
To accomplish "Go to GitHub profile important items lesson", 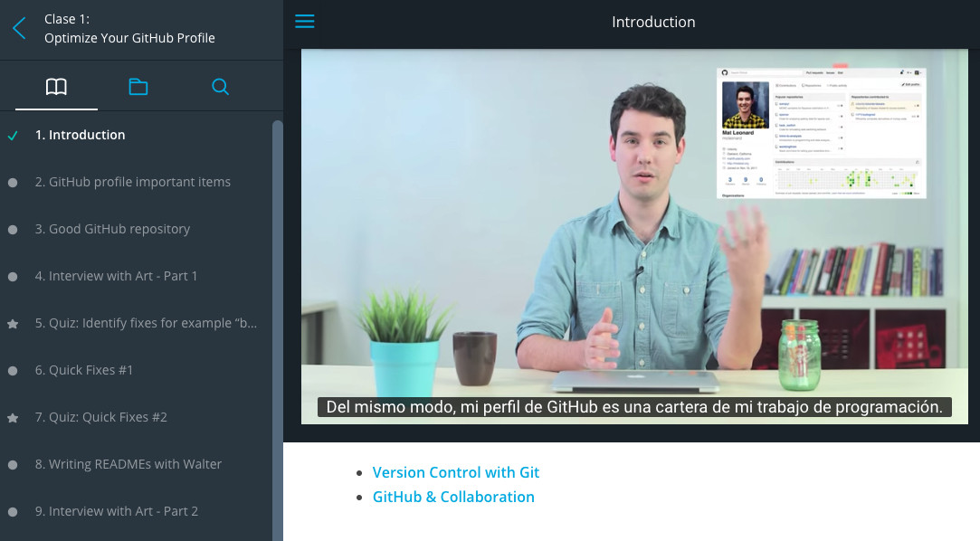I will [133, 182].
